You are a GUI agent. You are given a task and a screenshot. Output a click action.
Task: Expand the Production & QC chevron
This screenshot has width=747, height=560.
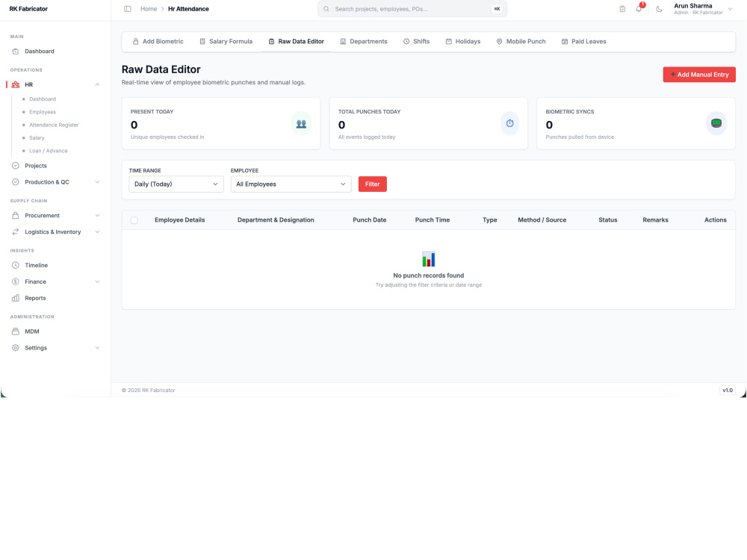(x=97, y=182)
